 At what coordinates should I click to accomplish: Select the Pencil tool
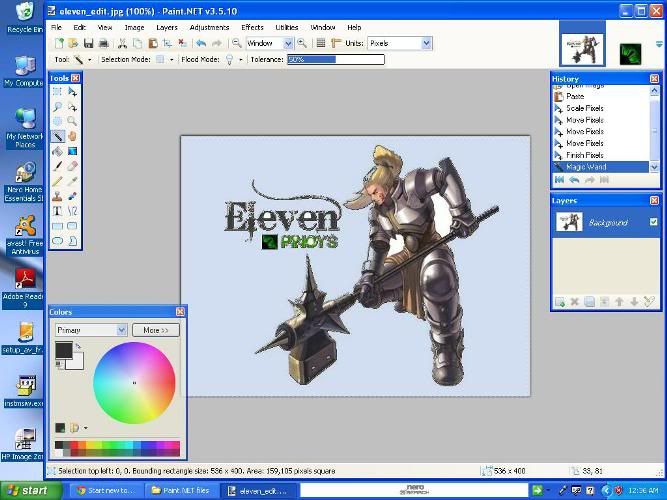point(57,181)
